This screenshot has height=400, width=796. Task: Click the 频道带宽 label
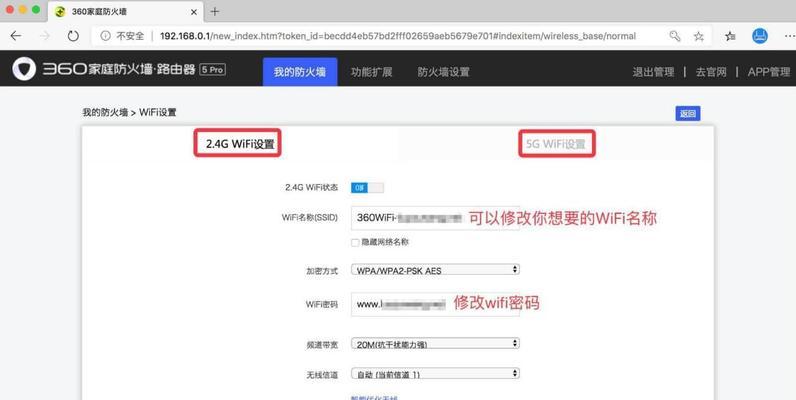click(322, 345)
